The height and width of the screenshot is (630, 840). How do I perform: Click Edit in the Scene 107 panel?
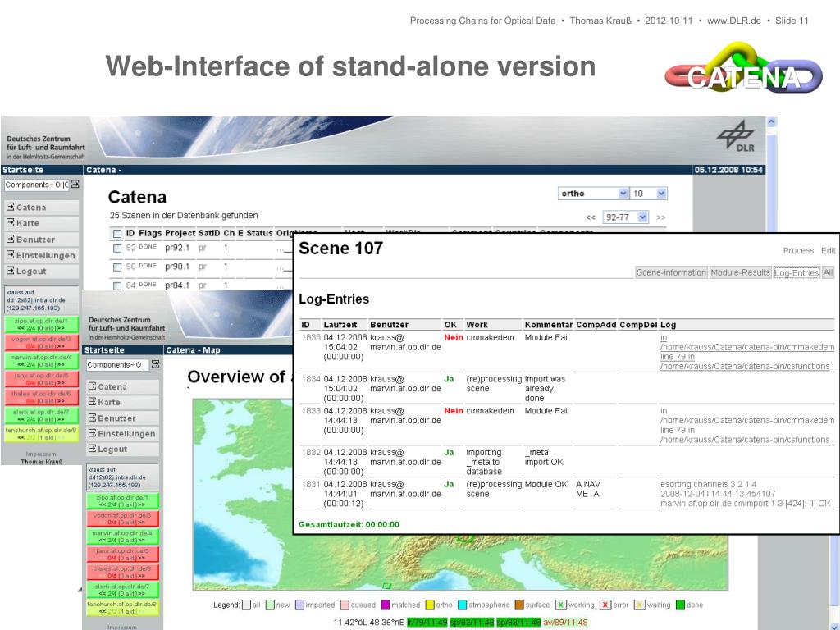tap(829, 251)
